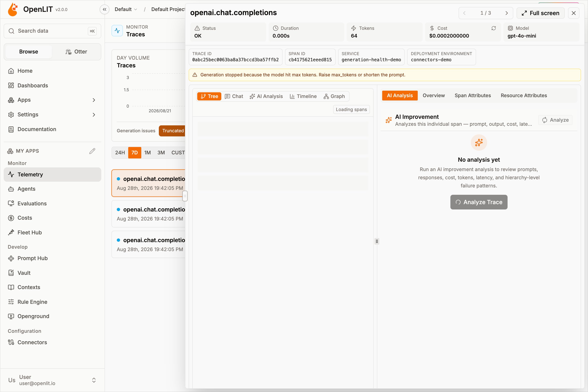The height and width of the screenshot is (392, 588).
Task: Close the trace detail panel
Action: (574, 13)
